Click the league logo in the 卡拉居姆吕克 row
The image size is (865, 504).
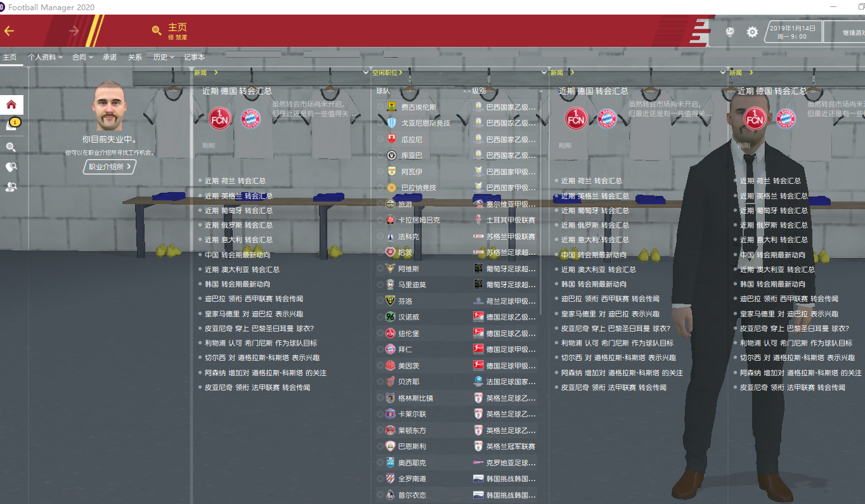point(479,220)
